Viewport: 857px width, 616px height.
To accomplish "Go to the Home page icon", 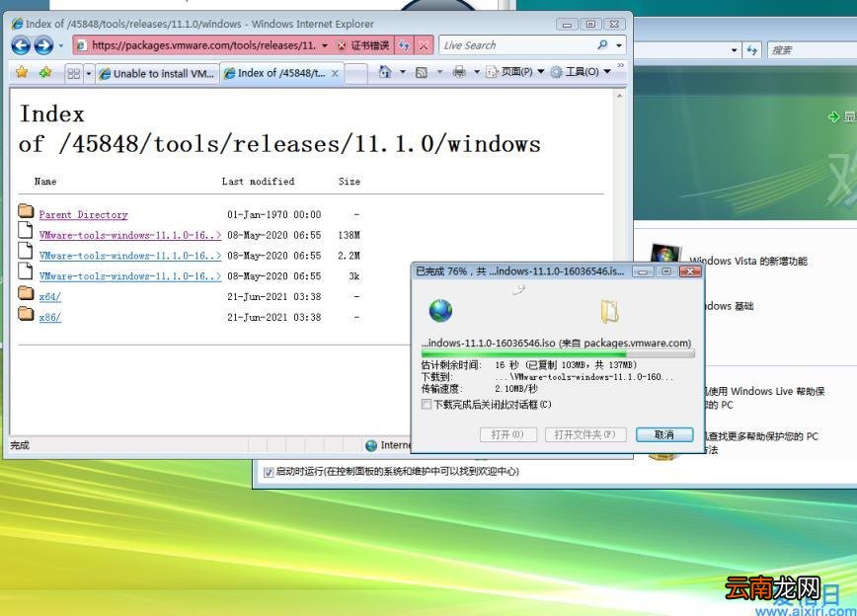I will 385,72.
